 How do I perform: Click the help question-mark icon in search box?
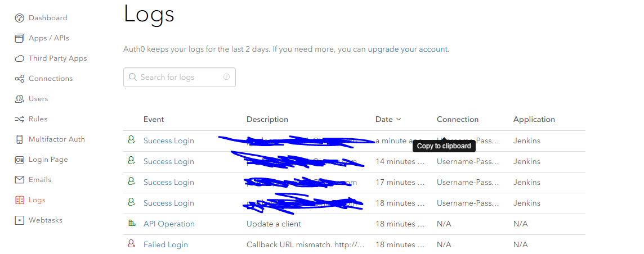click(226, 76)
